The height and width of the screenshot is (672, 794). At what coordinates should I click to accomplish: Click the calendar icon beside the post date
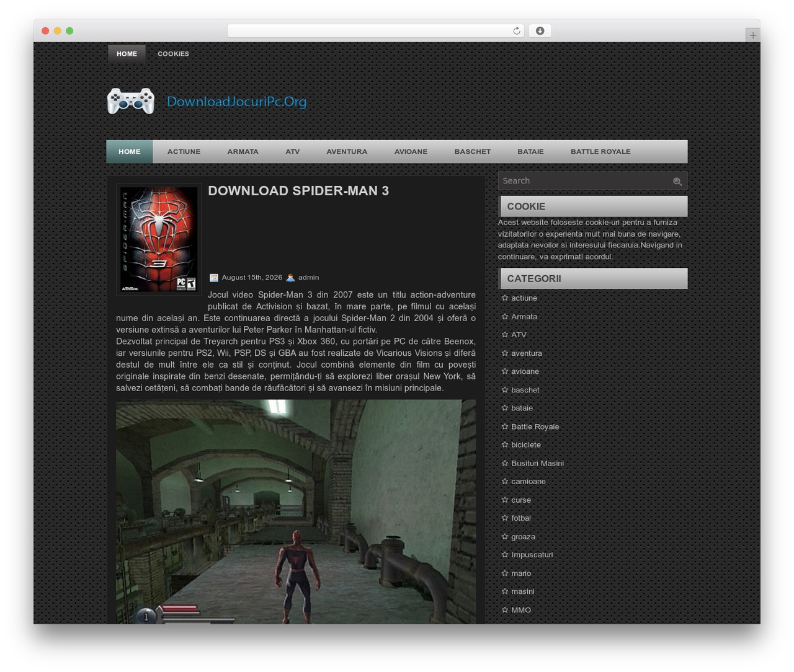(214, 278)
